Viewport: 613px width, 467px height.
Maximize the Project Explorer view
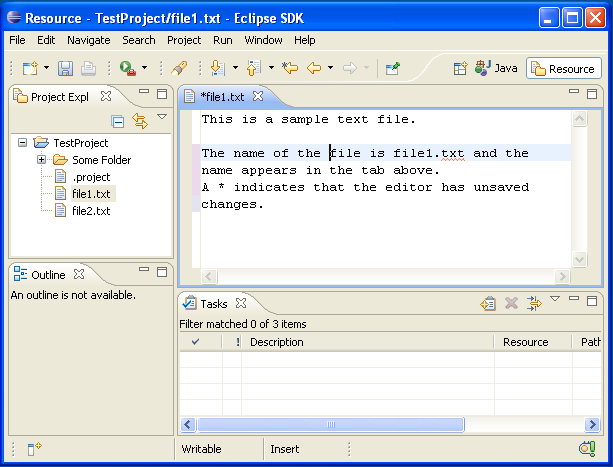pyautogui.click(x=162, y=94)
